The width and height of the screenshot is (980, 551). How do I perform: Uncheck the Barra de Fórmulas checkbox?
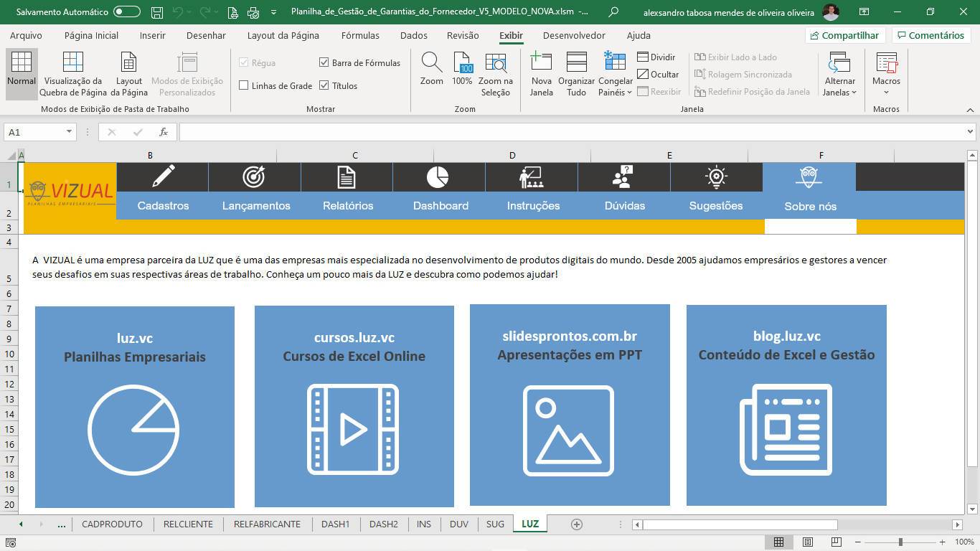click(324, 63)
